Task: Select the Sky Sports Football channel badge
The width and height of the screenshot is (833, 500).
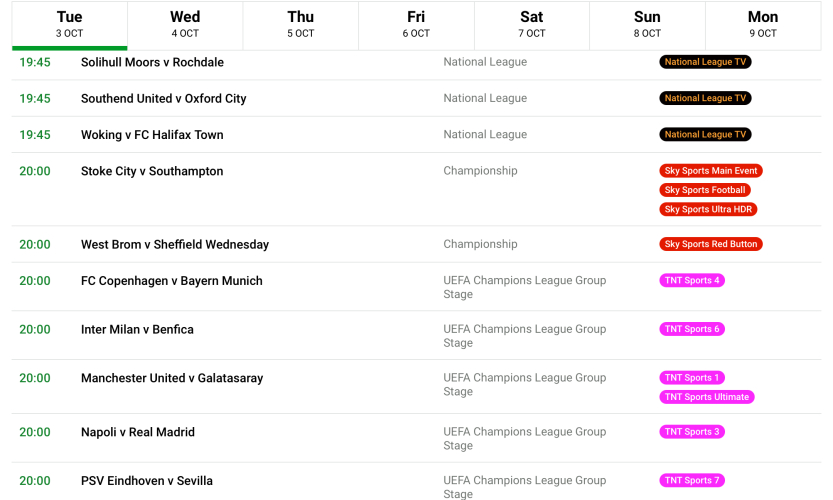Action: [705, 190]
